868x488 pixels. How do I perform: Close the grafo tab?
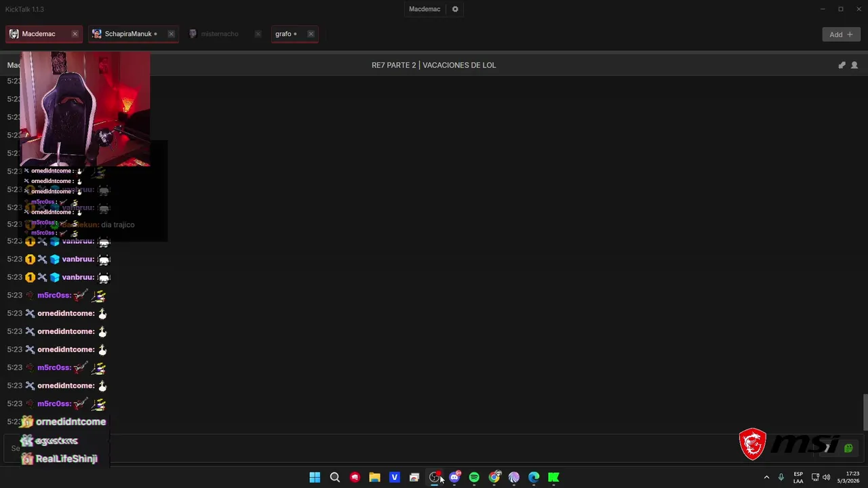pyautogui.click(x=311, y=34)
